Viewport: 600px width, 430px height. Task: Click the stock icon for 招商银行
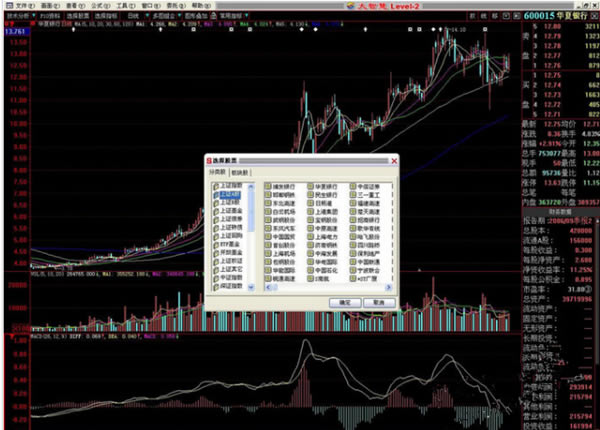click(353, 220)
